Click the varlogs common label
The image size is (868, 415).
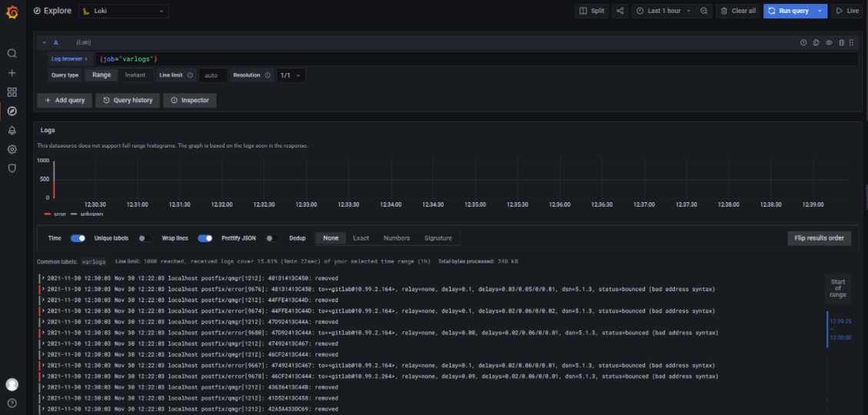94,261
